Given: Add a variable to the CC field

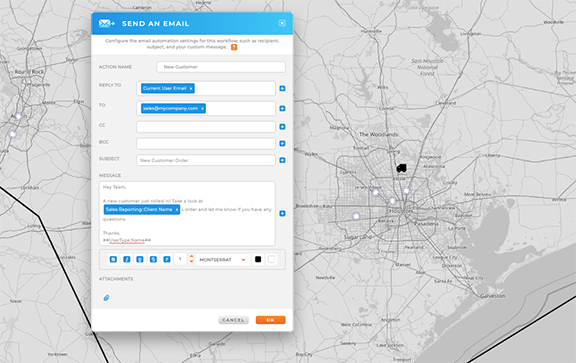Looking at the screenshot, I should [282, 127].
